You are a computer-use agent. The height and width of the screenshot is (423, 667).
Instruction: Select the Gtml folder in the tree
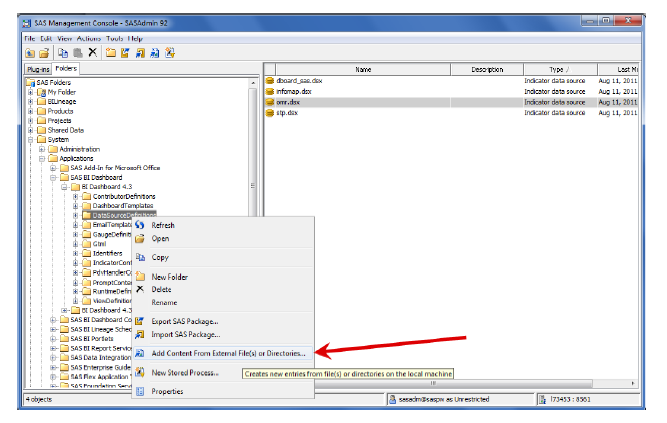pos(99,244)
